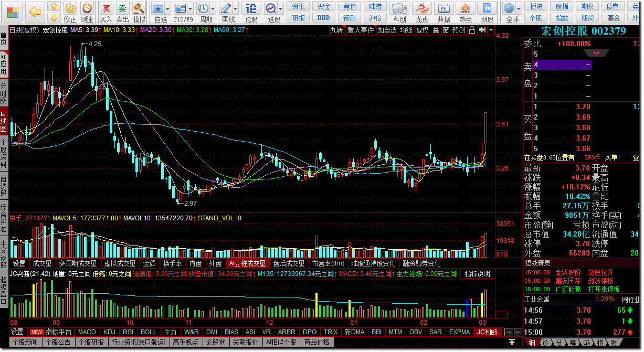The width and height of the screenshot is (644, 352).
Task: Expand the red chevron under 委比
Action: click(597, 53)
